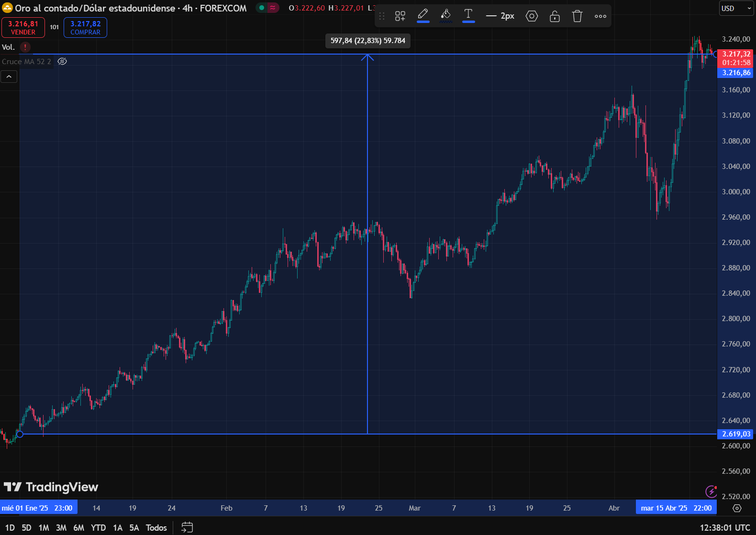This screenshot has width=756, height=535.
Task: Select the 3M time range
Action: pyautogui.click(x=61, y=527)
